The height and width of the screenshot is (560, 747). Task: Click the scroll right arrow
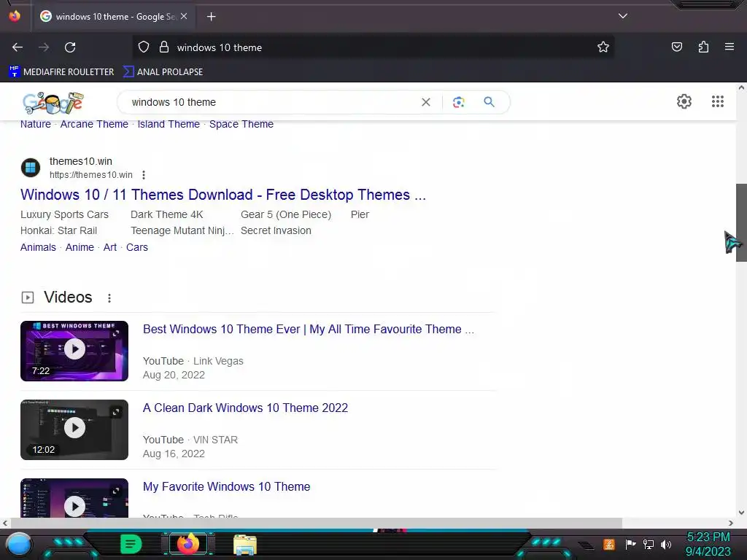click(x=731, y=523)
